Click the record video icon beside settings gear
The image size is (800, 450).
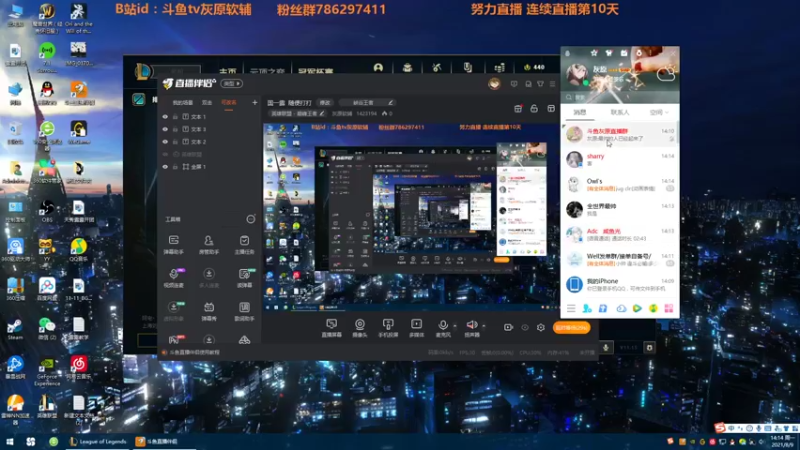[508, 328]
